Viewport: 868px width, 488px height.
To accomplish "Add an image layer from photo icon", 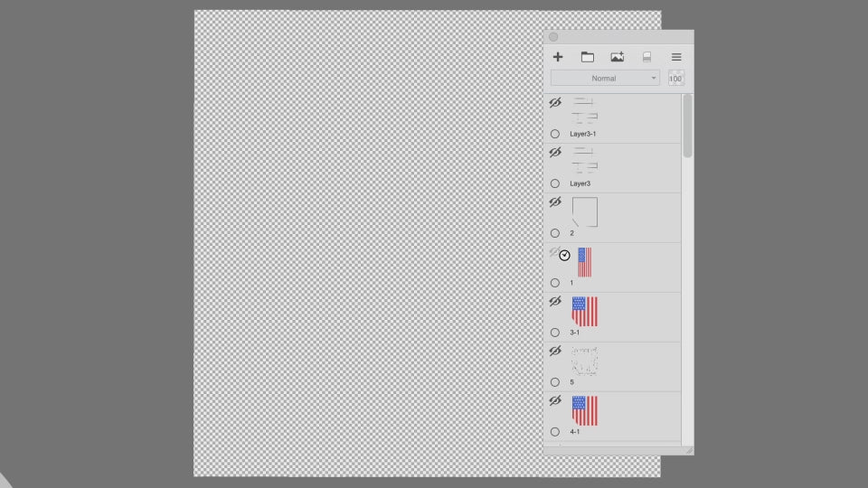I will pos(618,57).
